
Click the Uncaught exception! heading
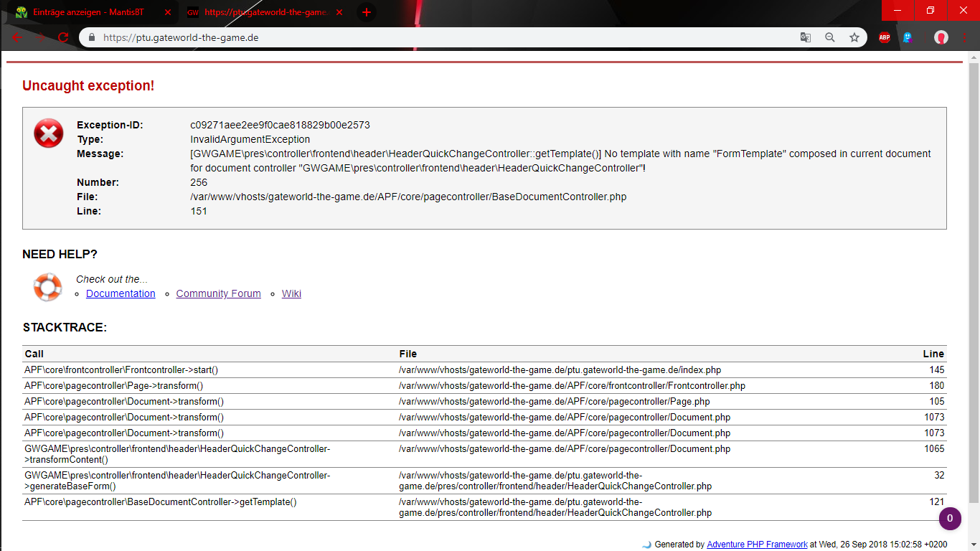coord(88,86)
